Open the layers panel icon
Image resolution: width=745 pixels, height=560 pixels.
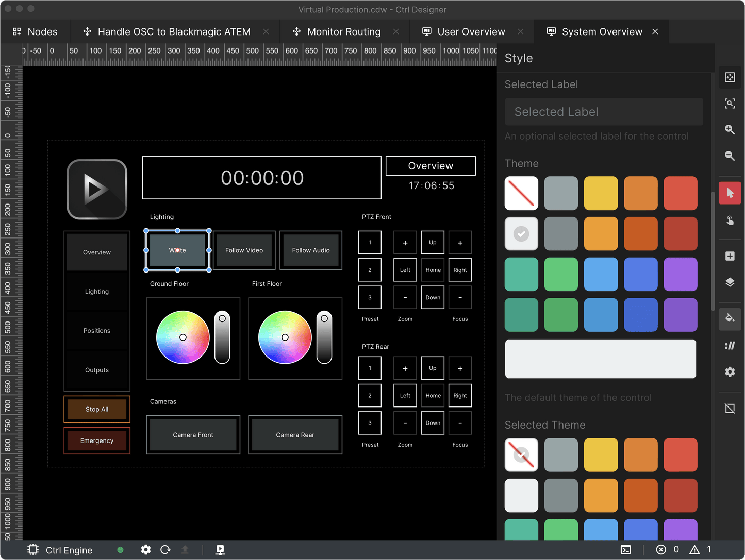[730, 282]
